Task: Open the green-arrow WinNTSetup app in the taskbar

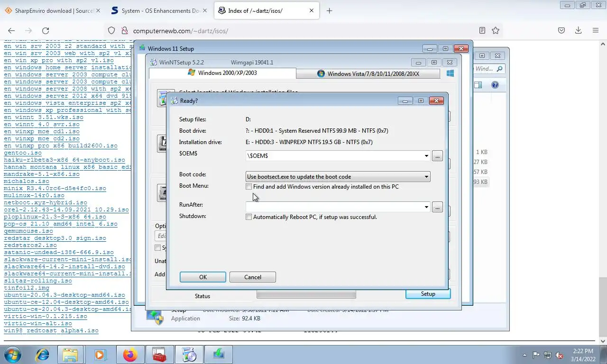Action: 218,355
